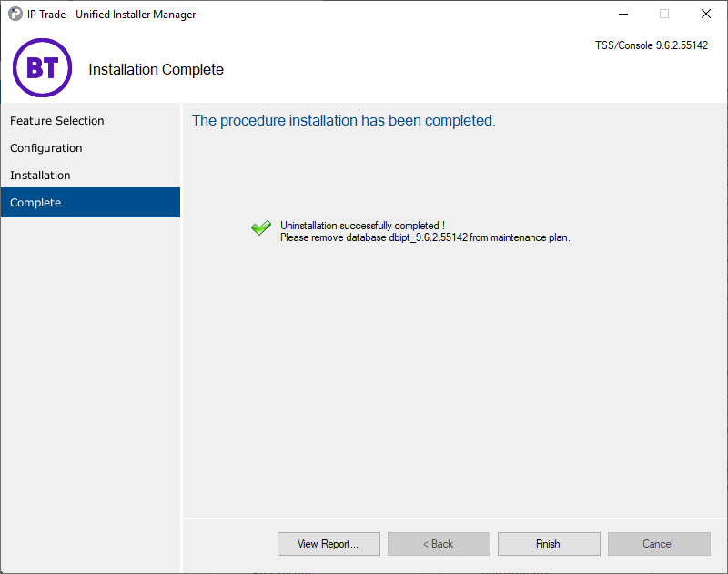
Task: Close the Unified Installer Manager window
Action: pyautogui.click(x=706, y=14)
